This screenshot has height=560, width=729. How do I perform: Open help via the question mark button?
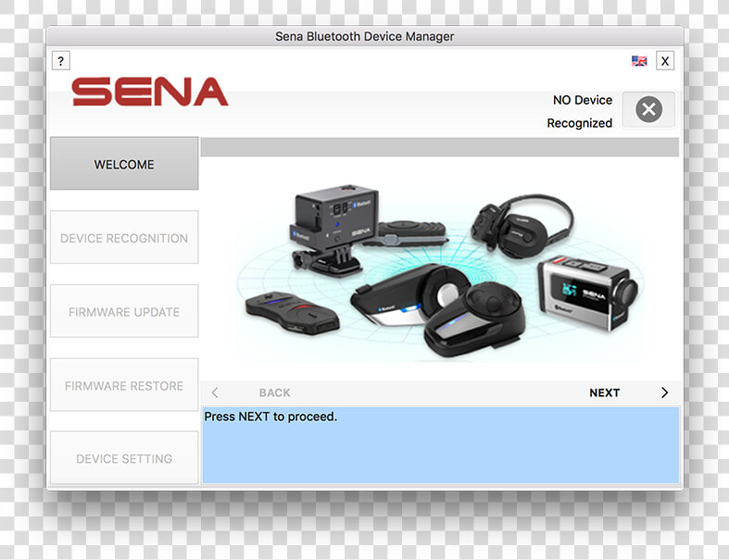60,61
